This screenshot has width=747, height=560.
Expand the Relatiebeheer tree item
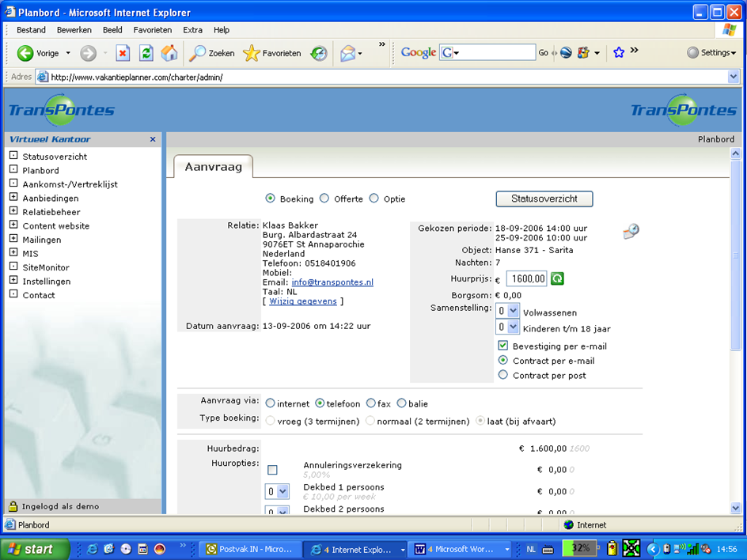pos(13,212)
